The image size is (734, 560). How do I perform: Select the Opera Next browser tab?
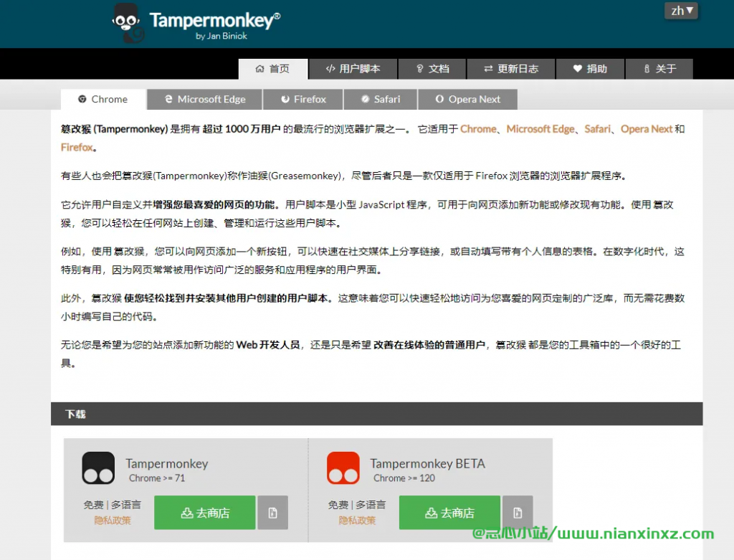point(467,99)
